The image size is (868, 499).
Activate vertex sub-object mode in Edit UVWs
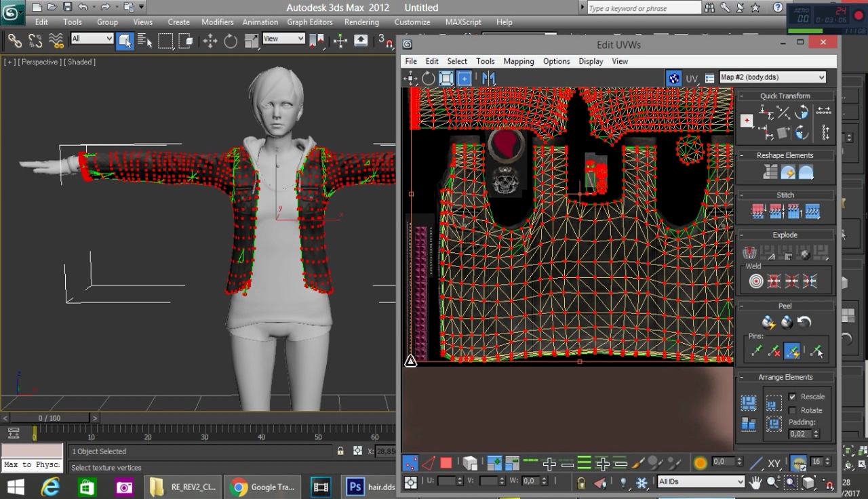[x=410, y=463]
